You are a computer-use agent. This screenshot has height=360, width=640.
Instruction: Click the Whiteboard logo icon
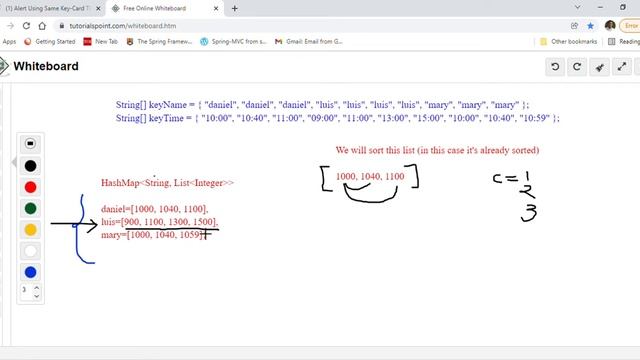(4, 66)
